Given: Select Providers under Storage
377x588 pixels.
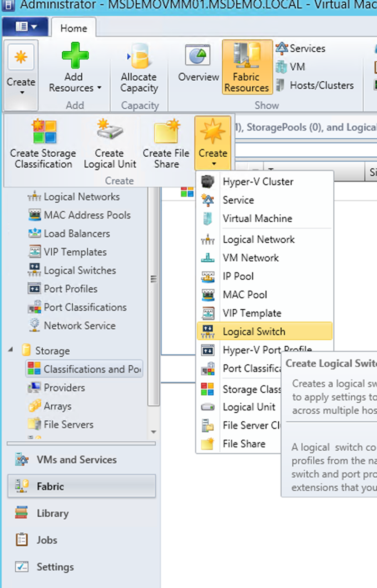Looking at the screenshot, I should click(x=64, y=388).
